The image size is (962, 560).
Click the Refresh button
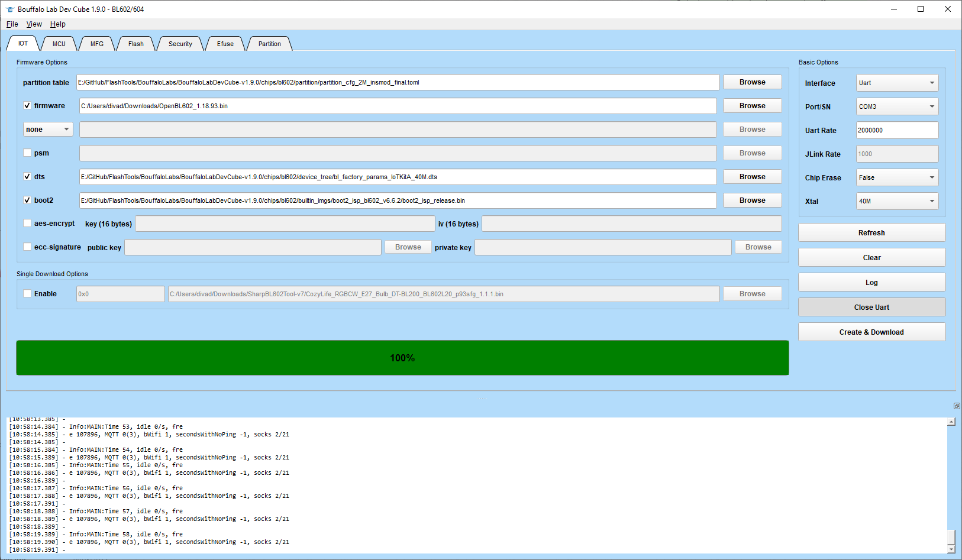point(872,233)
